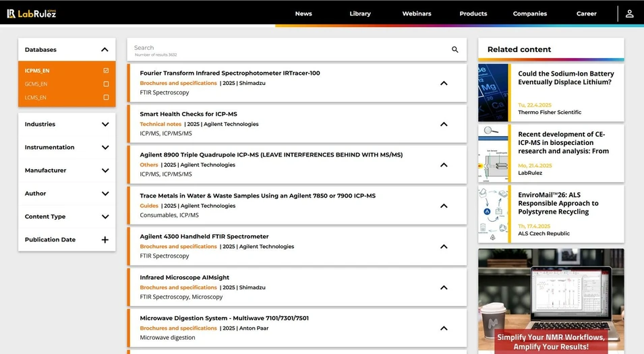Uncheck the ICPMS_EN database checkbox
The width and height of the screenshot is (644, 354).
click(106, 71)
